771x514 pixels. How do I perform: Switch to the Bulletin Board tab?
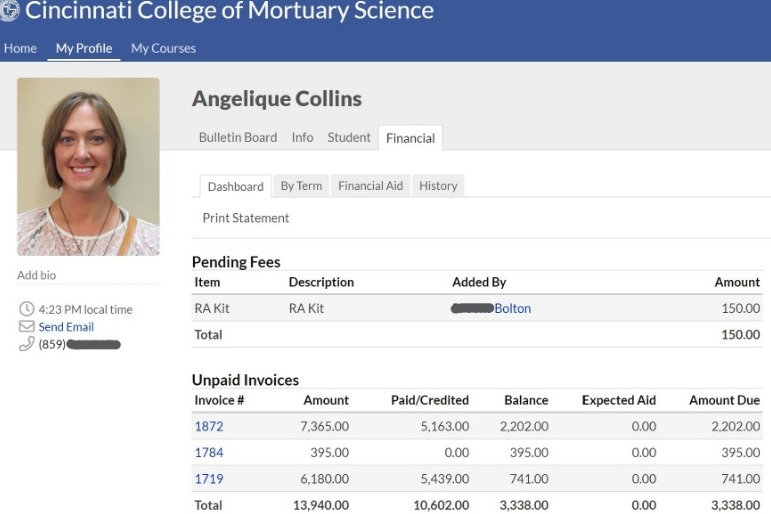[238, 137]
